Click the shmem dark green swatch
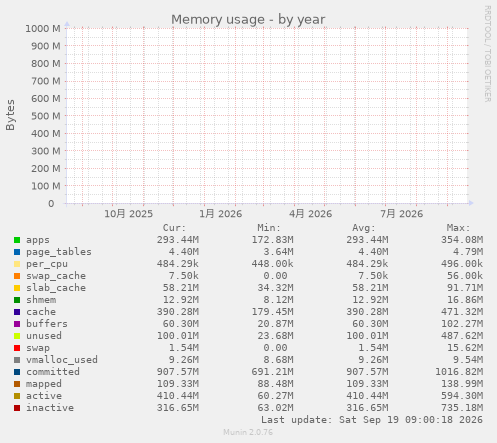The height and width of the screenshot is (443, 497). pyautogui.click(x=17, y=300)
